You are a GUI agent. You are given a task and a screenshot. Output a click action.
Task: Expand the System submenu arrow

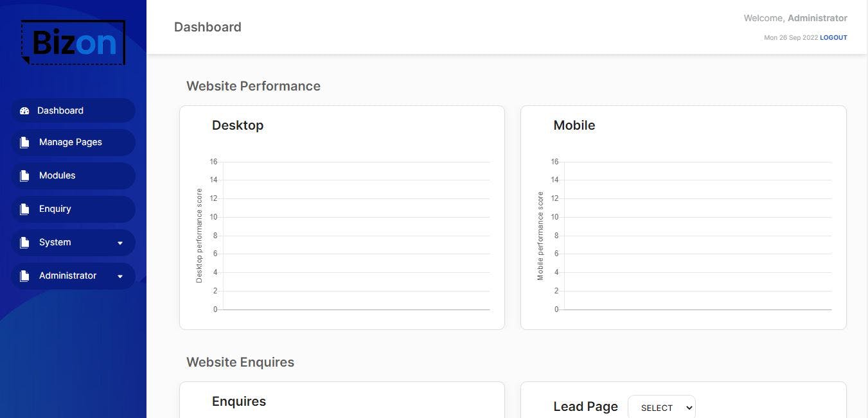120,243
